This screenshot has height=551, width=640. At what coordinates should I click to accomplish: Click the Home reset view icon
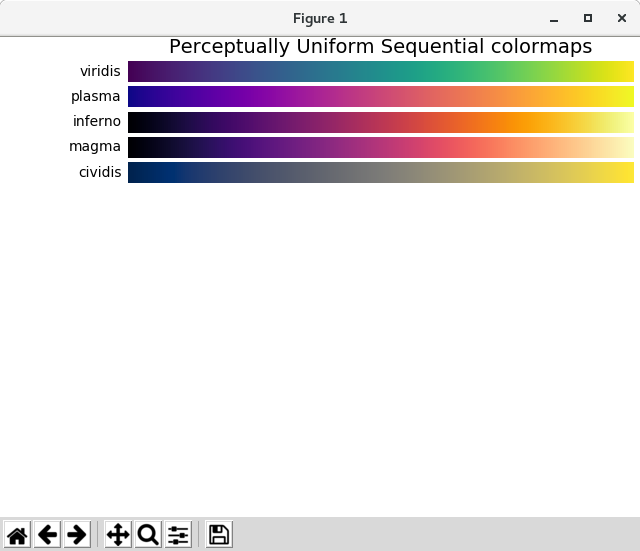pos(17,534)
